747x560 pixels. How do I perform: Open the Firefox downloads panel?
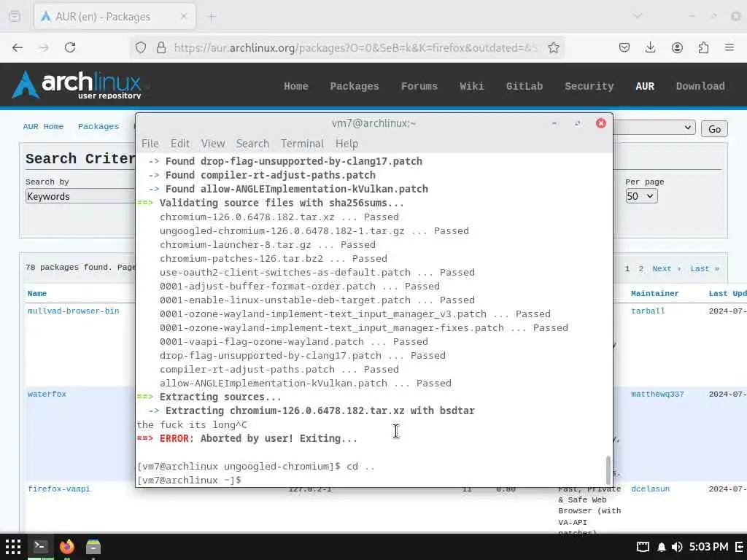tap(650, 47)
